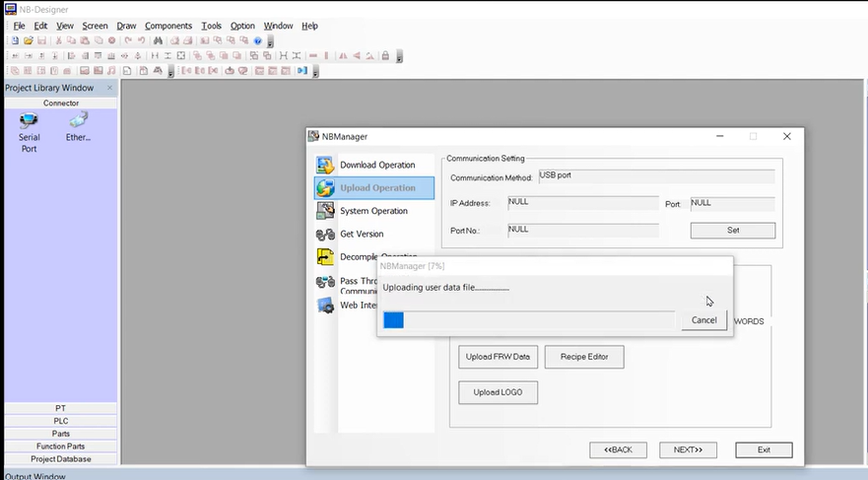Click the New file toolbar icon
Screen dimensions: 868x480
(x=15, y=41)
